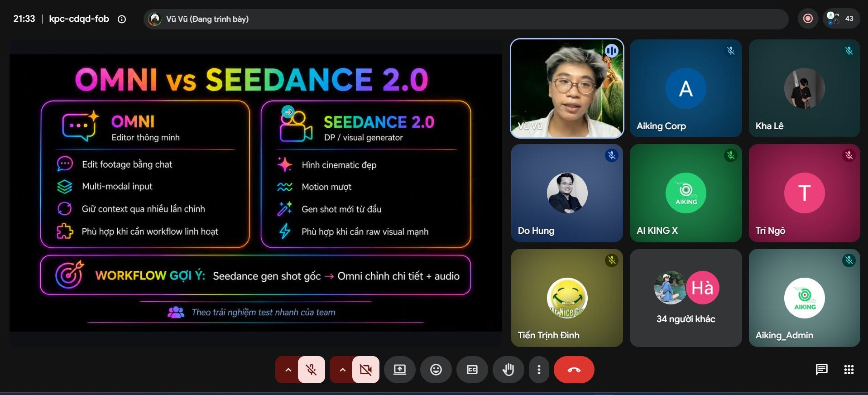Screen dimensions: 868x395
Task: Click muted mic icon on Kha Lê tile
Action: pos(849,51)
